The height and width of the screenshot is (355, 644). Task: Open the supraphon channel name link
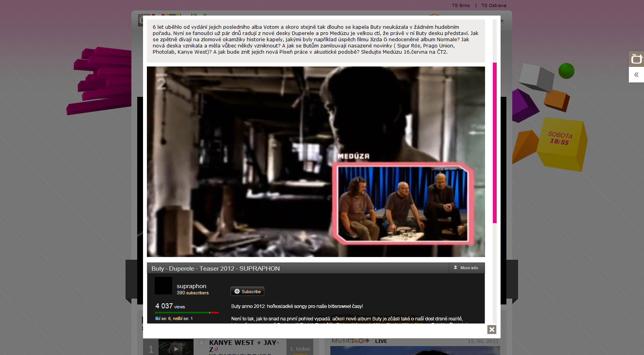(x=192, y=286)
